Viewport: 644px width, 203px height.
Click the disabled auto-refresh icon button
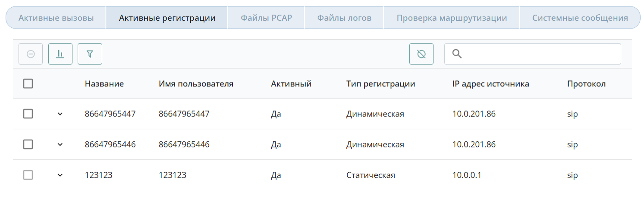[421, 54]
